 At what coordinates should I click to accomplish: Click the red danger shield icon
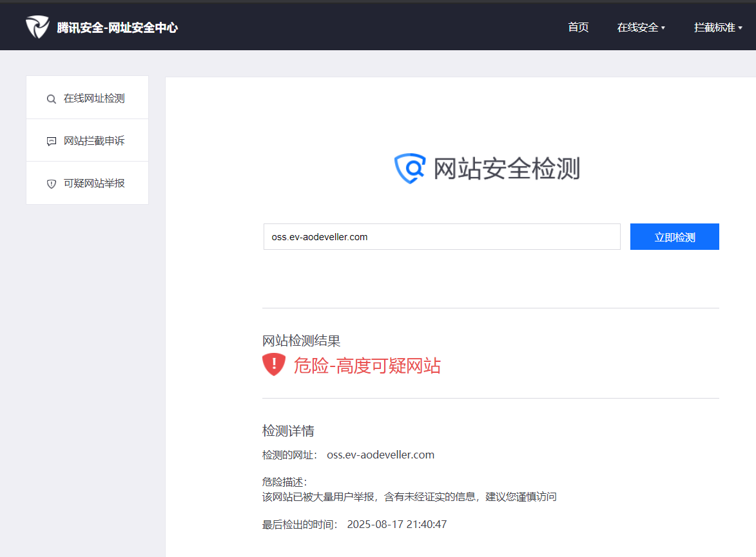coord(274,364)
